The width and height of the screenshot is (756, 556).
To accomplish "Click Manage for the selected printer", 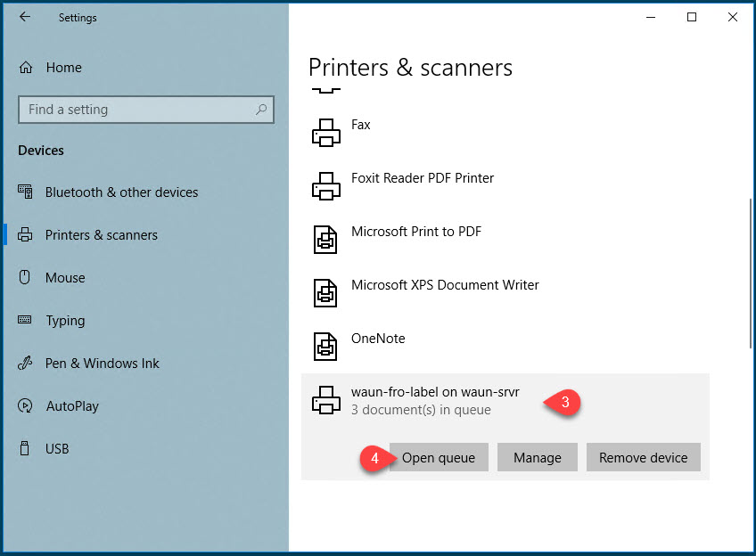I will (538, 457).
